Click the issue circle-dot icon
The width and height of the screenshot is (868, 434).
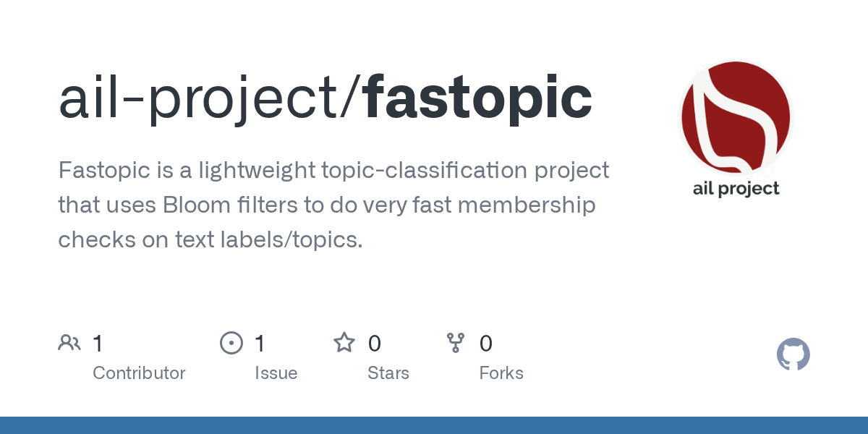[231, 343]
